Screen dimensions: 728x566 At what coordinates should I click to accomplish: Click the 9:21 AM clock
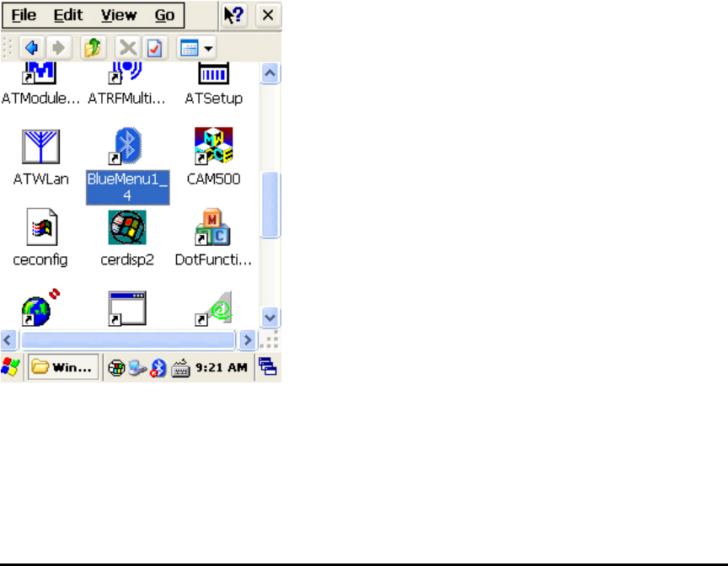coord(222,367)
